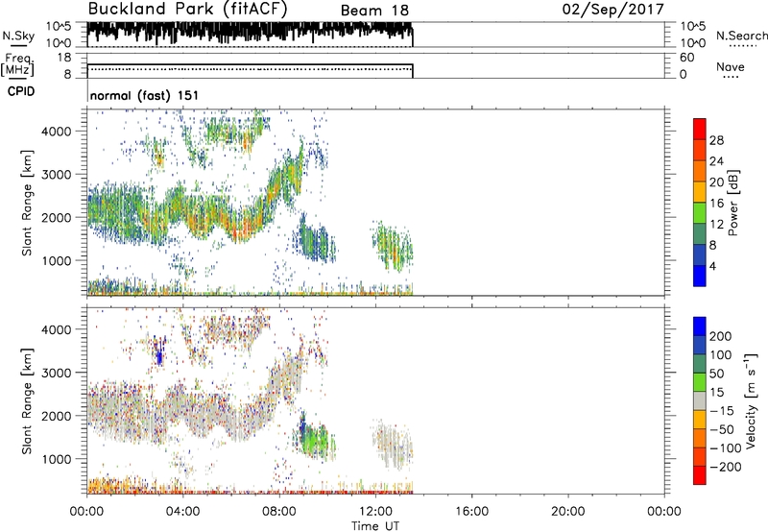Viewport: 768px width, 532px height.
Task: Click the "Slant Range [km]" label of power panel
Action: [x=27, y=203]
